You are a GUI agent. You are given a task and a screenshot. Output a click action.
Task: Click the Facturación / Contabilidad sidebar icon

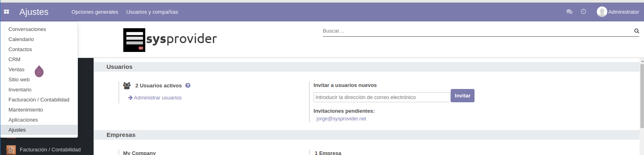point(11,150)
